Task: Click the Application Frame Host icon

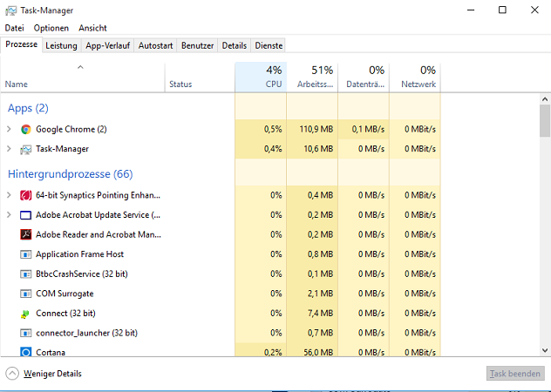Action: click(26, 254)
